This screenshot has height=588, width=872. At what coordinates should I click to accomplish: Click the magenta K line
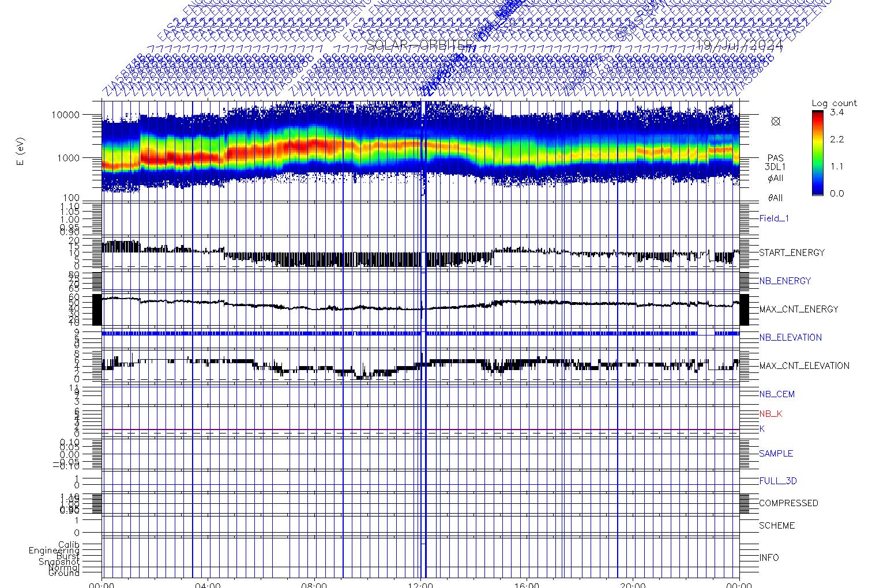point(420,429)
